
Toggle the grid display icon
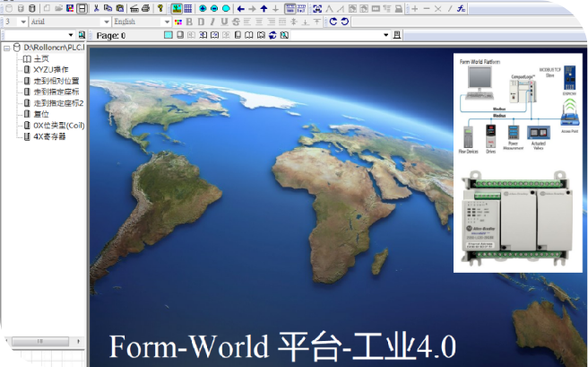(188, 8)
